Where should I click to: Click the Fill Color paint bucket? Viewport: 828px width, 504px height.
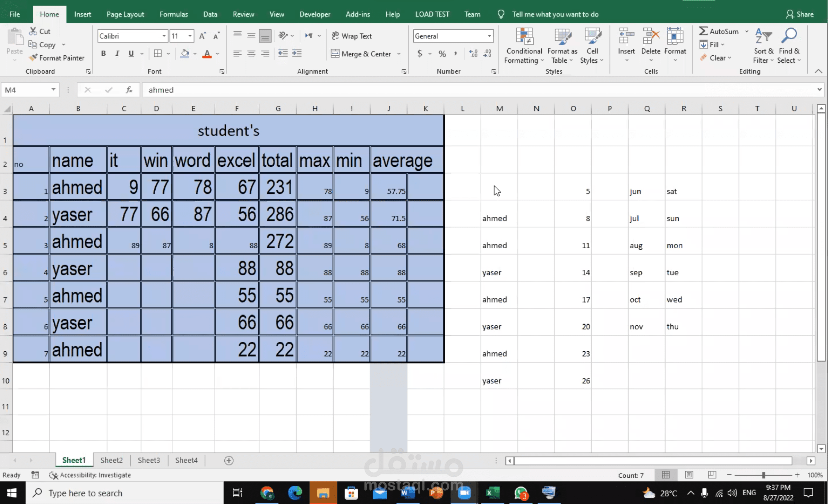[x=185, y=54]
